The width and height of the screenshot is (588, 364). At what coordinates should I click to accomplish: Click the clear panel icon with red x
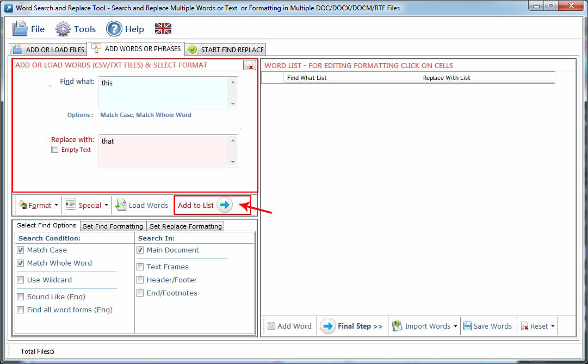249,65
